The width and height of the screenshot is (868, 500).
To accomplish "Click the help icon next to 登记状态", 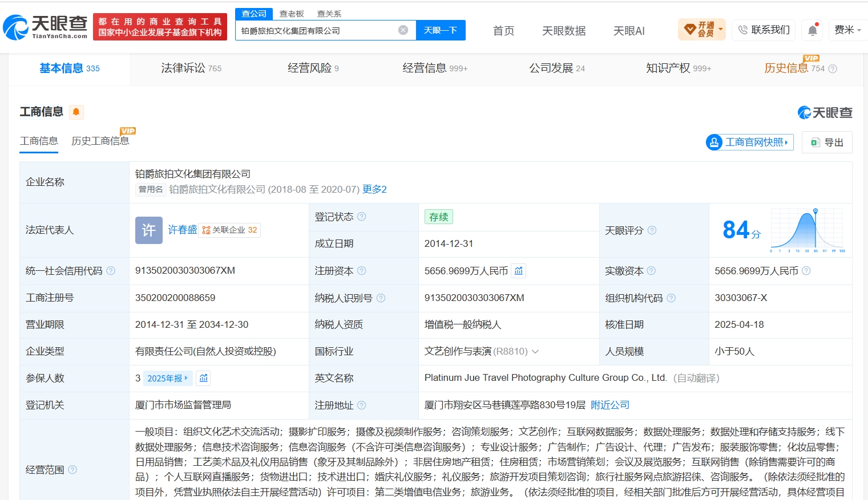I will [x=362, y=217].
